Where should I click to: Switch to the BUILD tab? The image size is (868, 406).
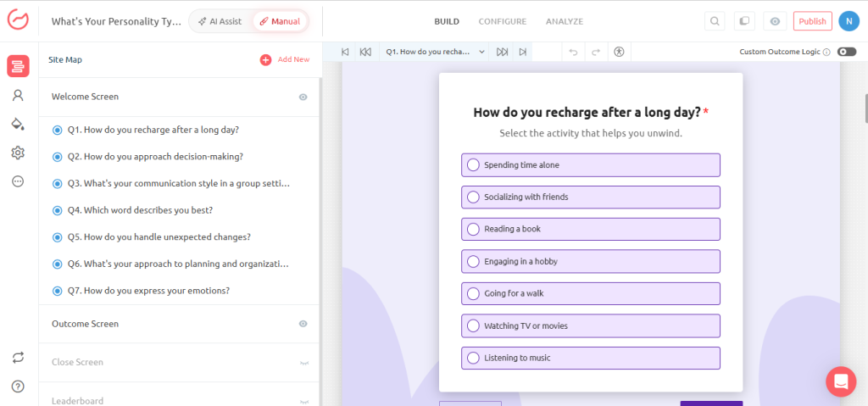pos(447,21)
